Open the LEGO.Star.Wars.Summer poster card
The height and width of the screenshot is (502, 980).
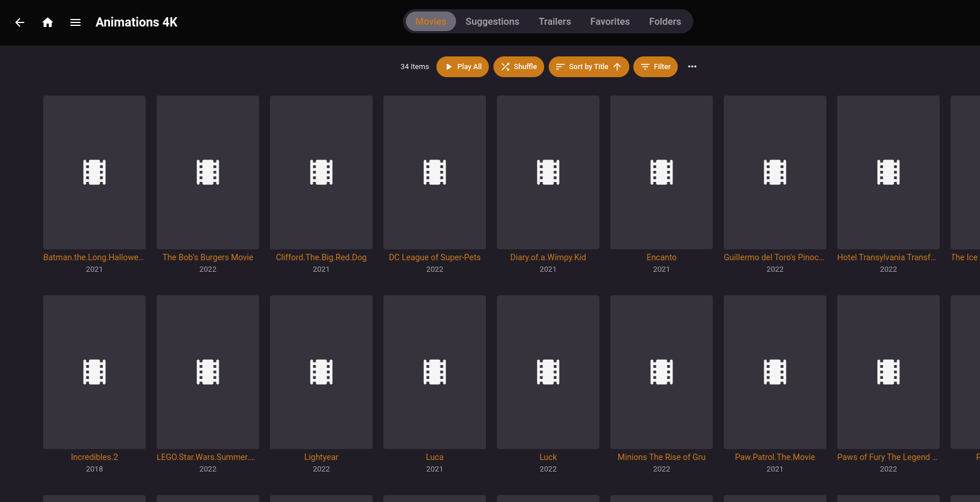coord(208,372)
